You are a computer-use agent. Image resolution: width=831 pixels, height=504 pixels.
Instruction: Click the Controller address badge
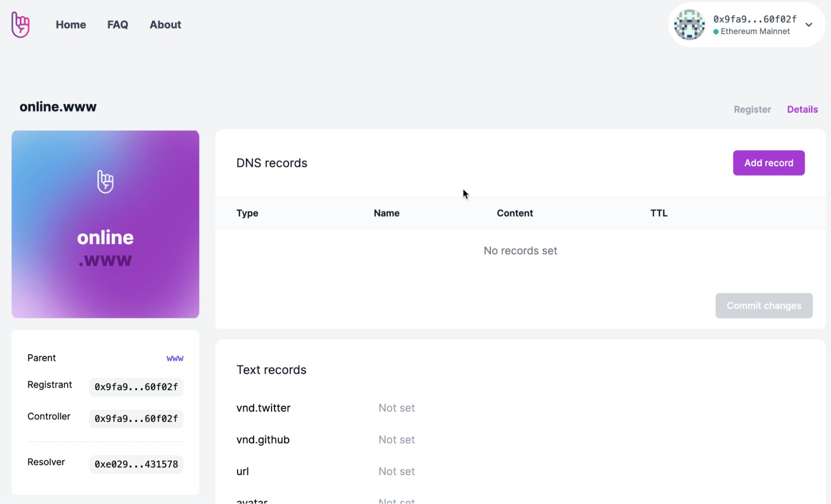click(x=136, y=418)
